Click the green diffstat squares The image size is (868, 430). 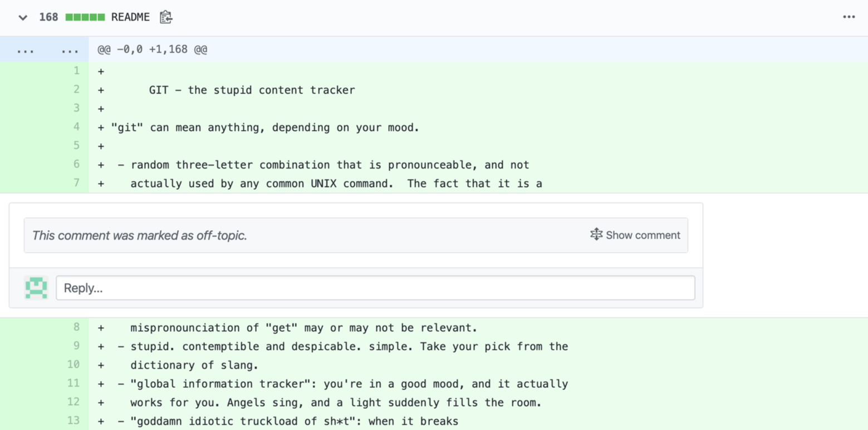point(85,17)
